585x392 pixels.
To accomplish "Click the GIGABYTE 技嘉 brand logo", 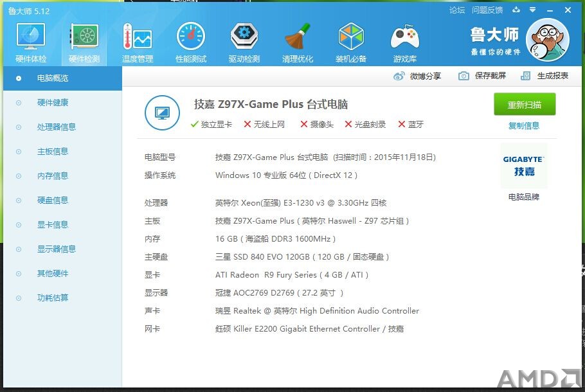I will 524,166.
